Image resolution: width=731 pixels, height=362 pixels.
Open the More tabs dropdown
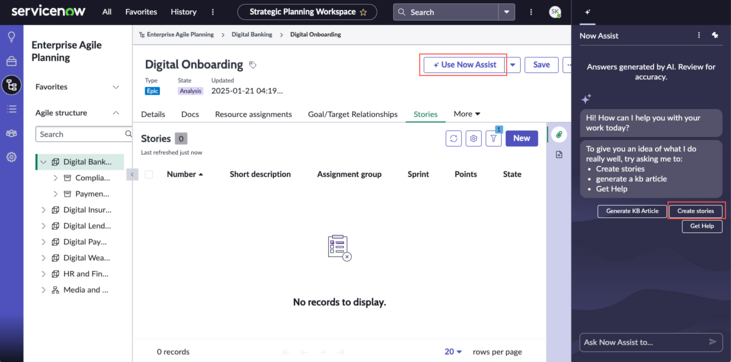(x=467, y=114)
